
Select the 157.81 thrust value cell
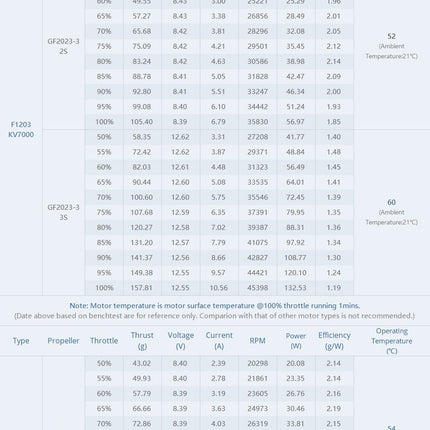142,288
